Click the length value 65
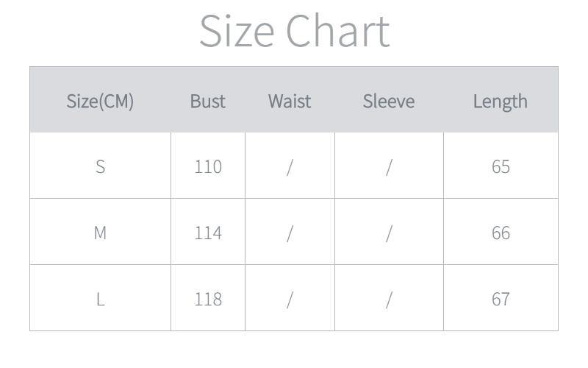 (x=501, y=166)
